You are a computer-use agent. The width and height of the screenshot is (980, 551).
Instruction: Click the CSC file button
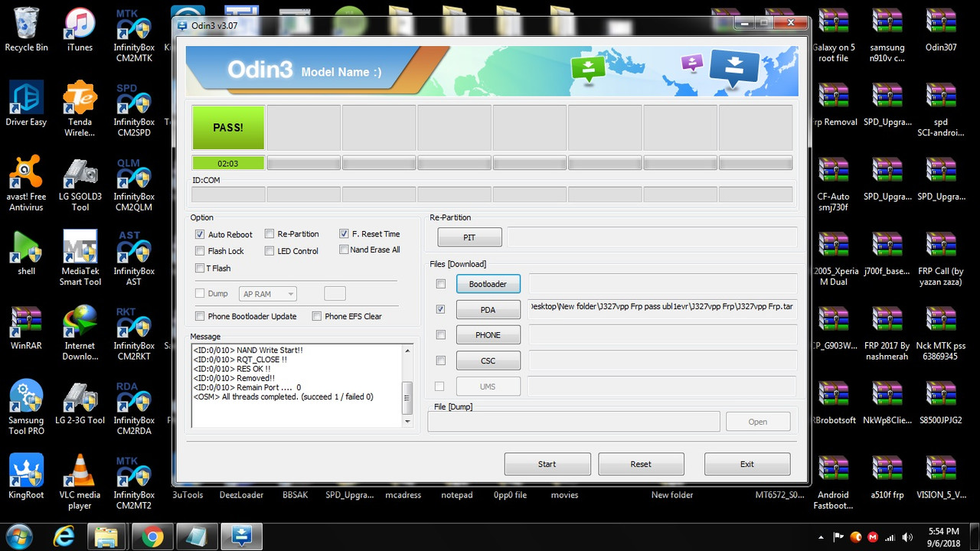pos(488,360)
